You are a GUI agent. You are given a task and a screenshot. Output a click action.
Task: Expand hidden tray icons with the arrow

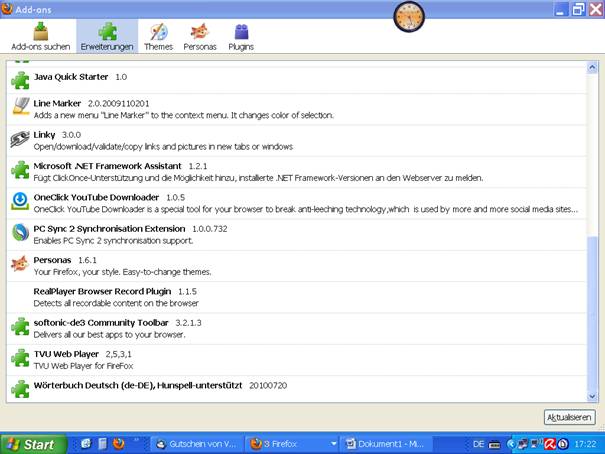tap(511, 444)
